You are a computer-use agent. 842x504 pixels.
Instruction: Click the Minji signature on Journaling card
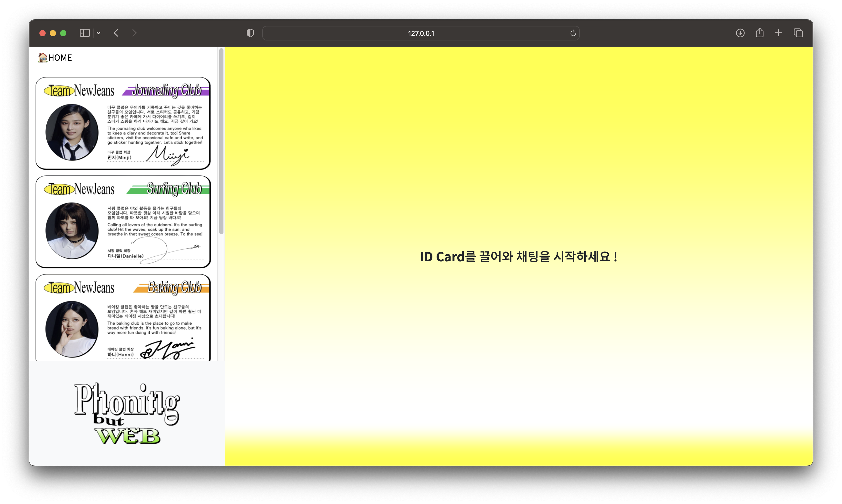point(167,155)
